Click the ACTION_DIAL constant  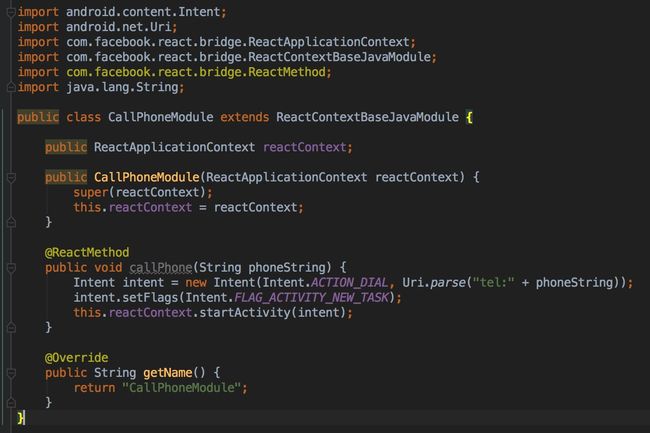[x=349, y=283]
